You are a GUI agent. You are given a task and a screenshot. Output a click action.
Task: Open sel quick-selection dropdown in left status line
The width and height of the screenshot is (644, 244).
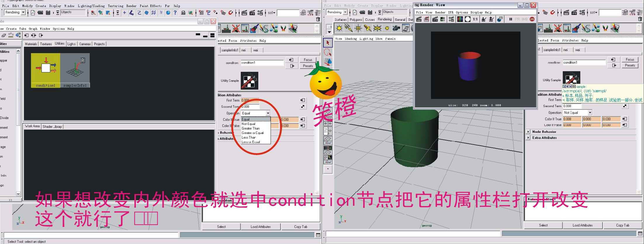pos(272,13)
